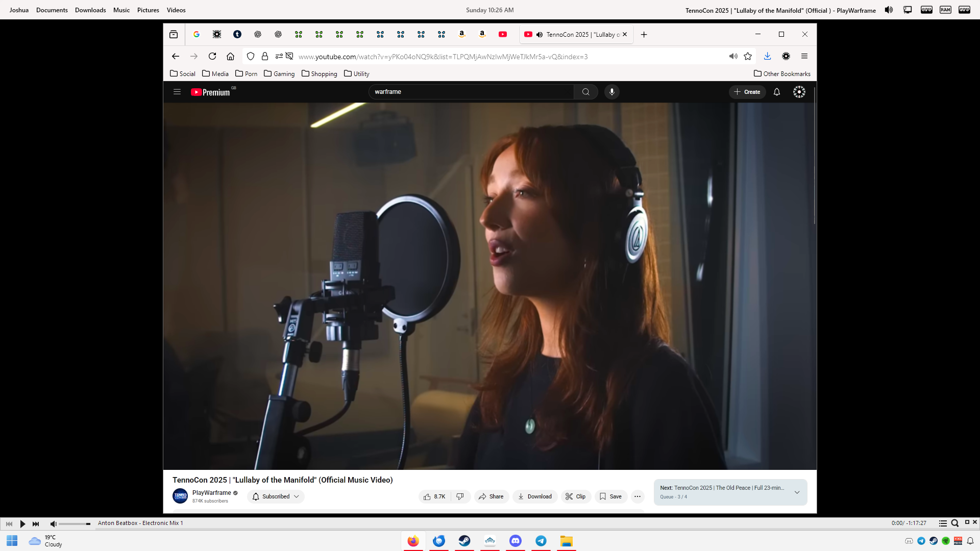Screen dimensions: 980x551
Task: Skip to next track in media bar
Action: pos(36,523)
